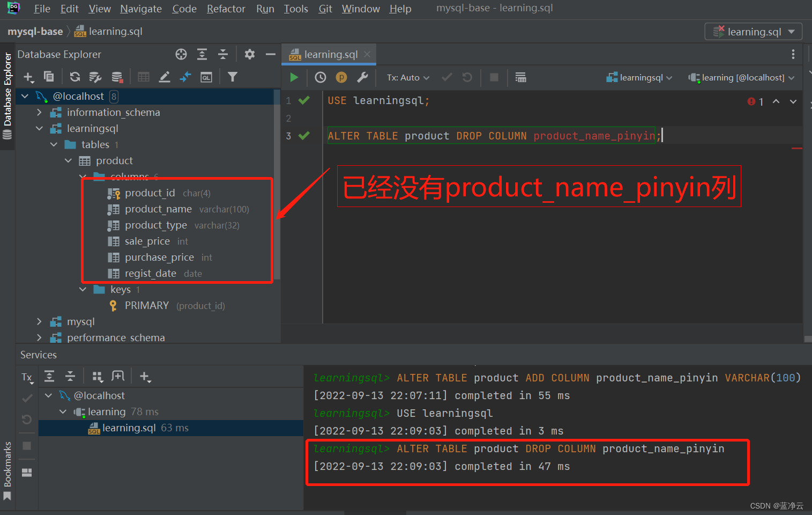Close the learning.sql editor tab
Viewport: 812px width, 515px height.
coord(367,54)
